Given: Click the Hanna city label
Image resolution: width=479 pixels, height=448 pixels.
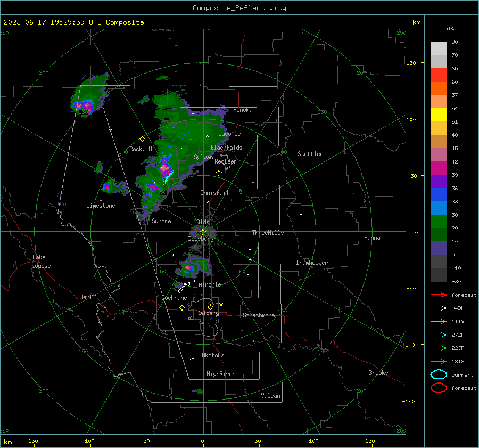Looking at the screenshot, I should [x=372, y=238].
